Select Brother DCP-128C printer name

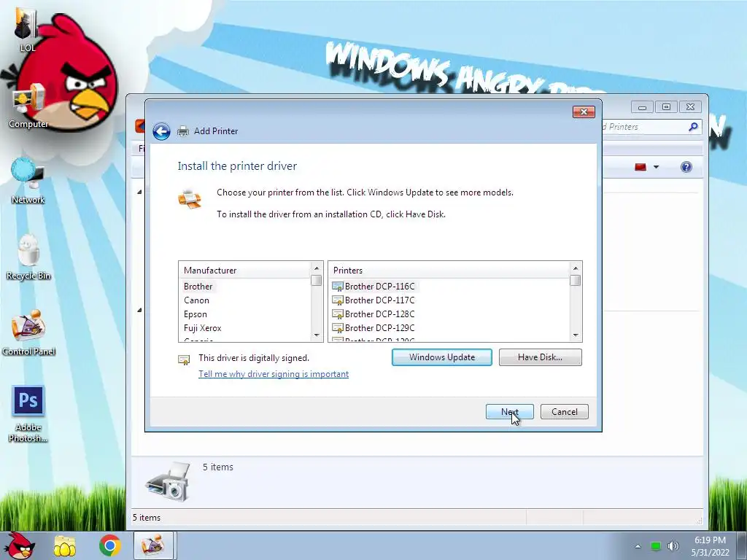pyautogui.click(x=379, y=314)
